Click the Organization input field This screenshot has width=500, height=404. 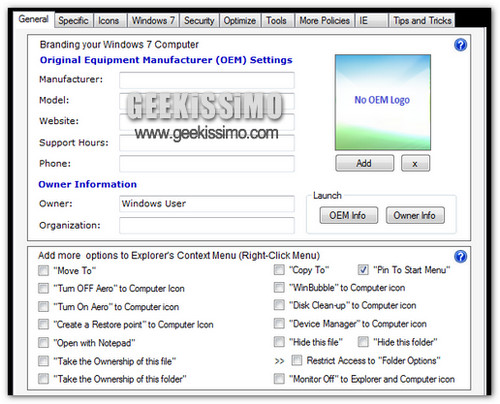pos(207,225)
